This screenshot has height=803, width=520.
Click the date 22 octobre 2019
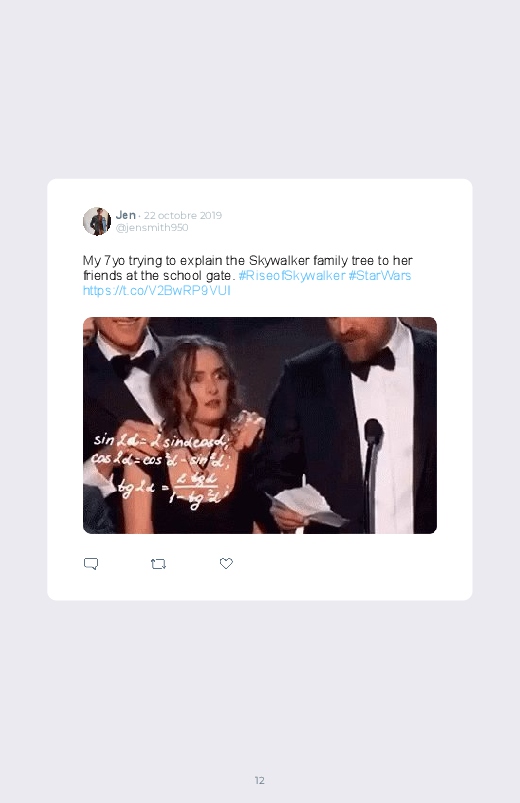(x=183, y=216)
